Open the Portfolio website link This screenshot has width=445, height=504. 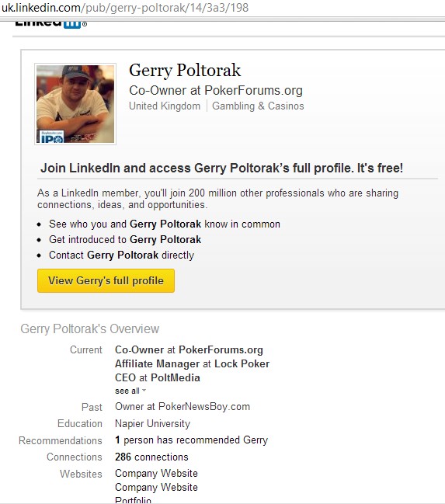coord(133,500)
